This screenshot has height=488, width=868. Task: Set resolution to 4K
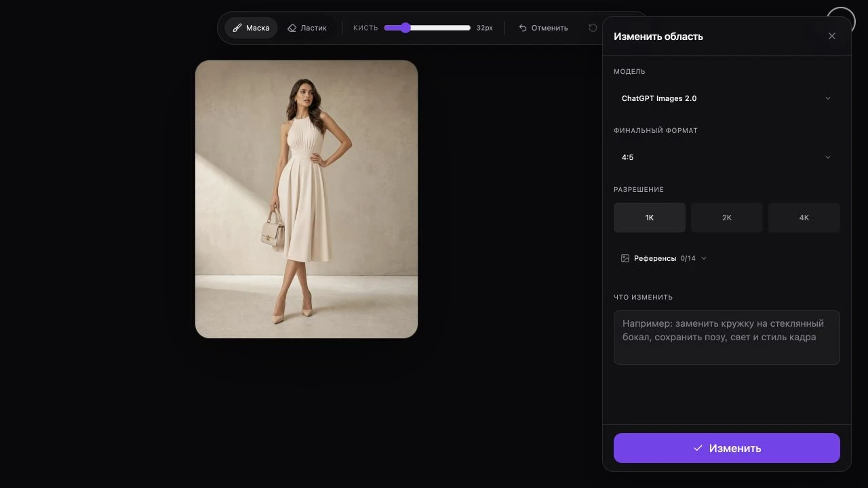[804, 218]
